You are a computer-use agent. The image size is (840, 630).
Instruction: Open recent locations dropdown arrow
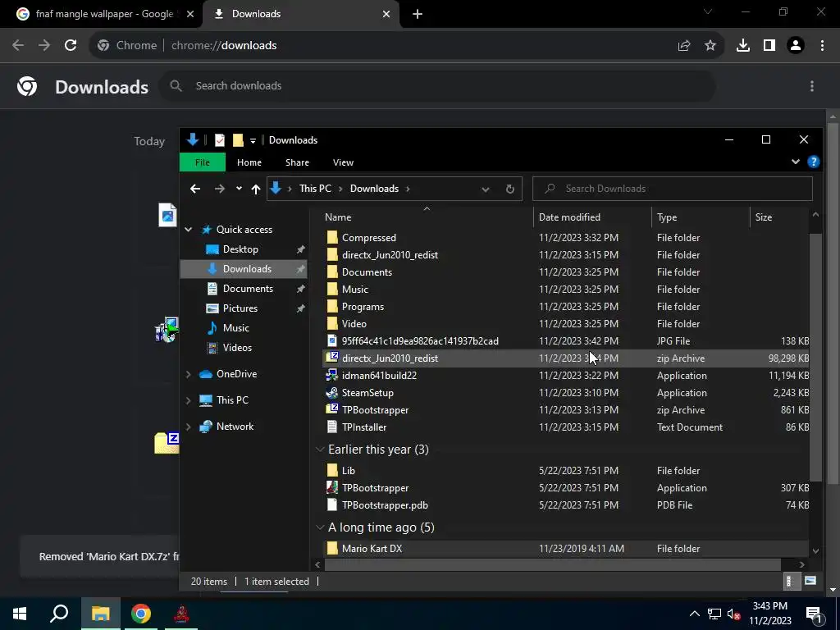click(239, 189)
